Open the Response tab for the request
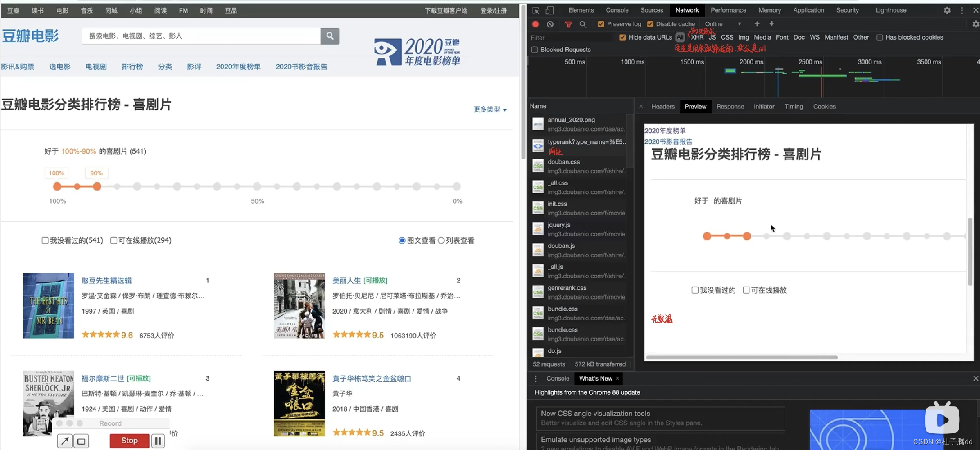 coord(730,106)
